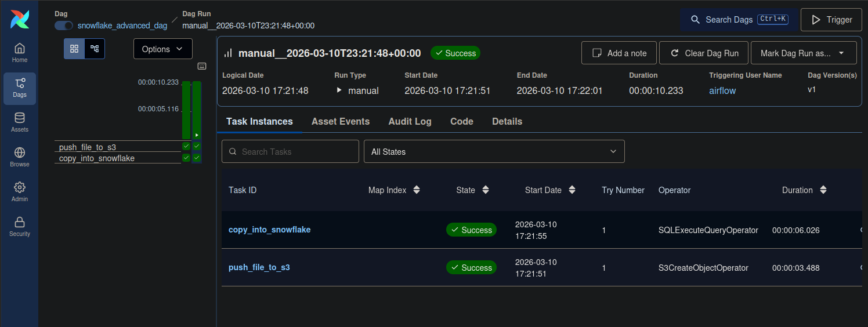Sort by Start Date arrows
The width and height of the screenshot is (868, 327).
tap(572, 190)
